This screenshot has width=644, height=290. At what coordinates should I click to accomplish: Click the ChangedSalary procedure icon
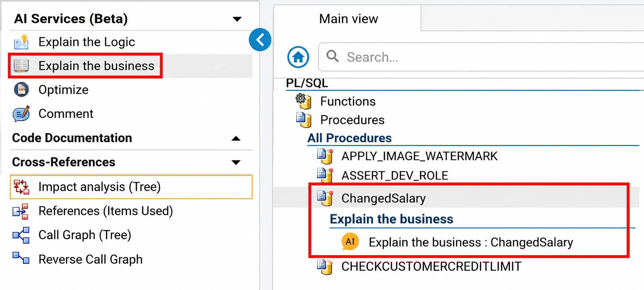click(325, 198)
